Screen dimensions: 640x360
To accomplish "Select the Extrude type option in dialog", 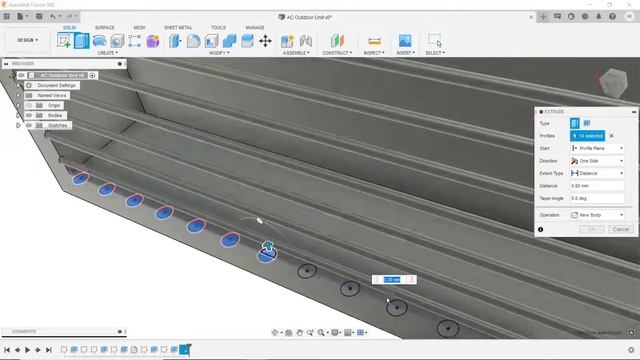I will point(575,123).
